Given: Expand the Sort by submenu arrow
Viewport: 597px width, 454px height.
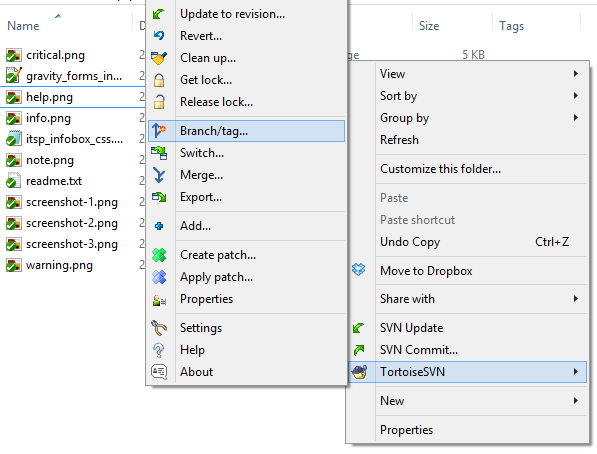Looking at the screenshot, I should pos(576,96).
